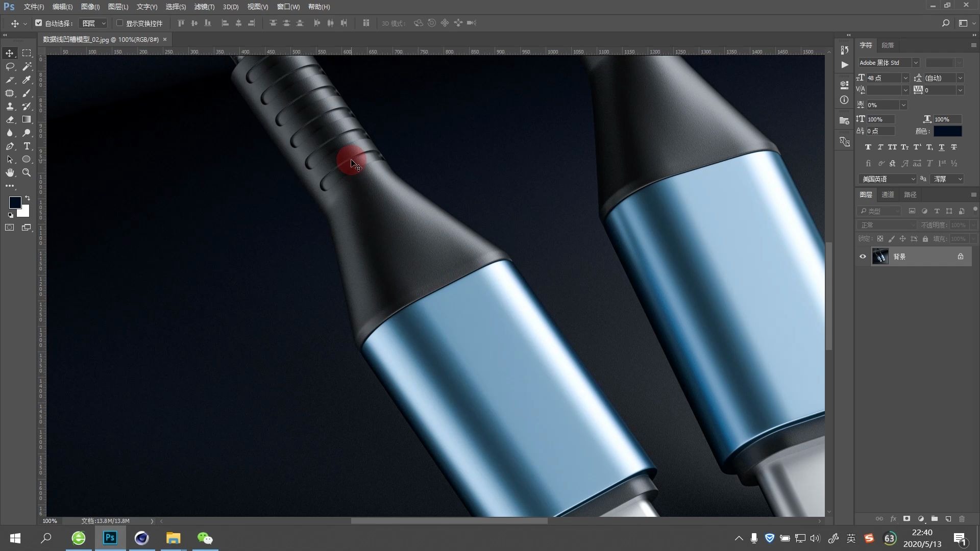The height and width of the screenshot is (551, 980).
Task: Open the 美国英语 language dropdown
Action: (x=913, y=179)
